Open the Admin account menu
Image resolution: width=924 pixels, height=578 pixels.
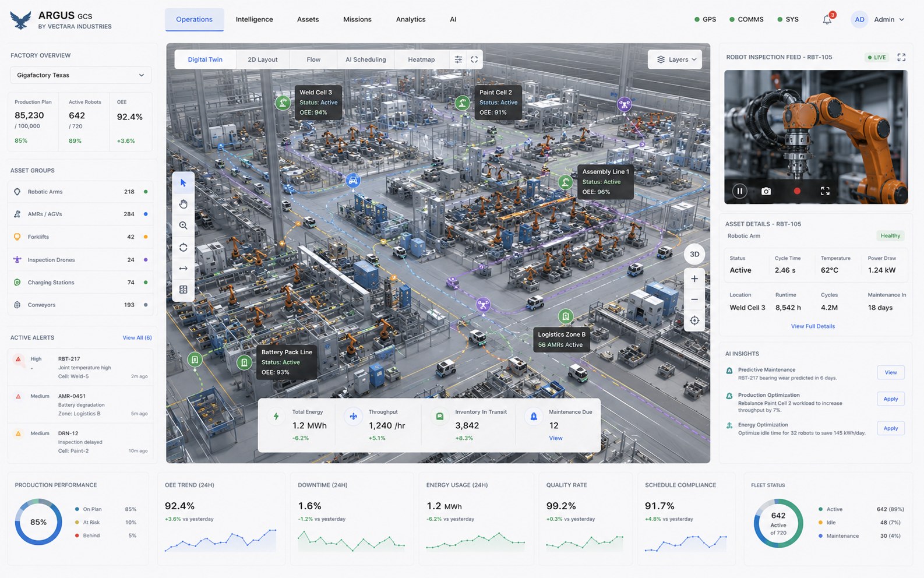pos(888,19)
